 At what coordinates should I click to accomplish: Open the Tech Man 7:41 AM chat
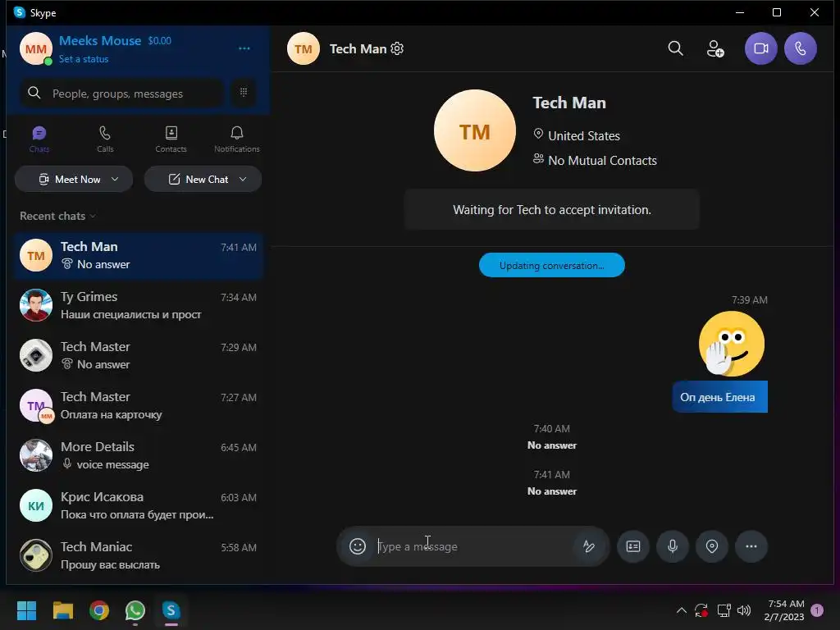click(x=138, y=256)
